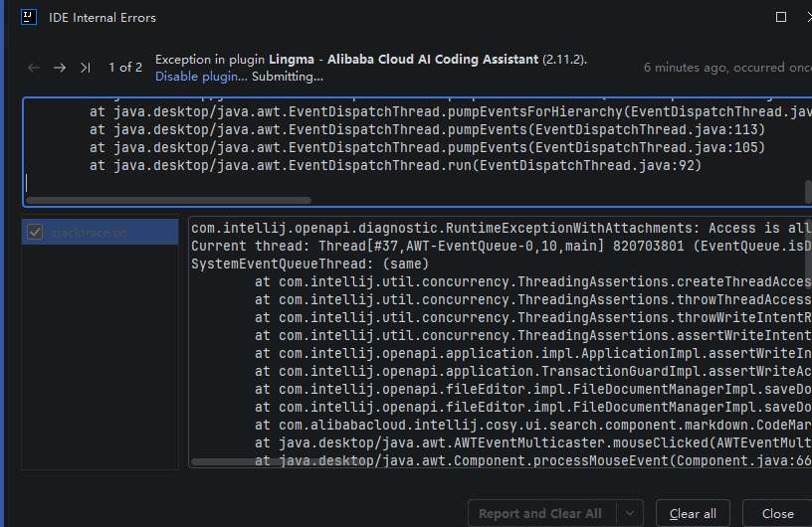
Task: Go to next error with forward arrow
Action: tap(60, 68)
